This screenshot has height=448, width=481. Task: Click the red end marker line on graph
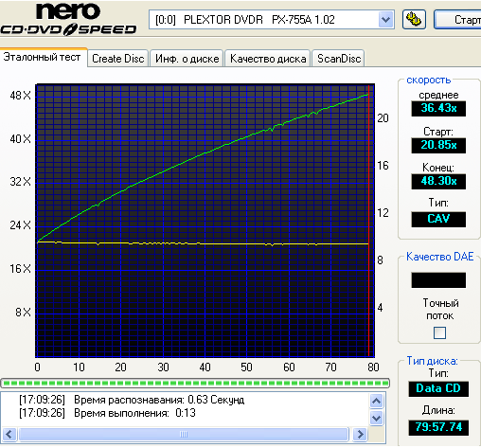[368, 221]
